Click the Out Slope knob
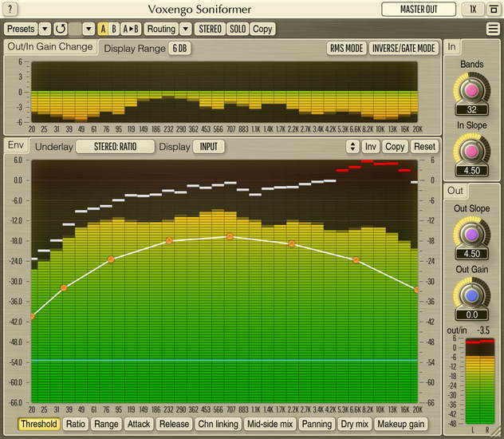 pos(471,235)
